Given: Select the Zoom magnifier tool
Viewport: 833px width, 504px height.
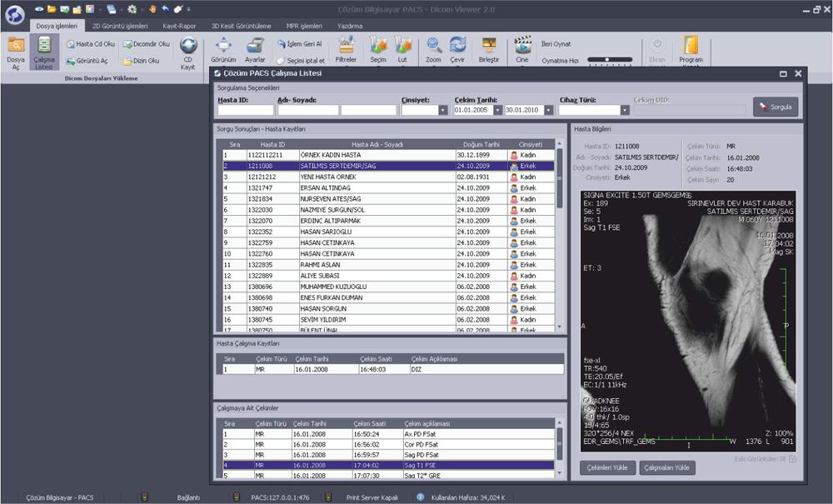Looking at the screenshot, I should (x=433, y=51).
